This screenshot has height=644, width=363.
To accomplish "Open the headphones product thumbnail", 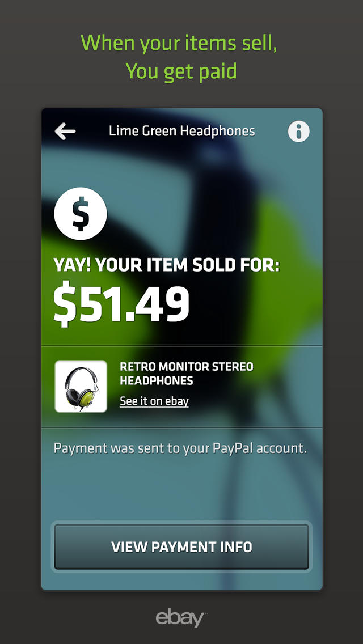I will click(81, 387).
